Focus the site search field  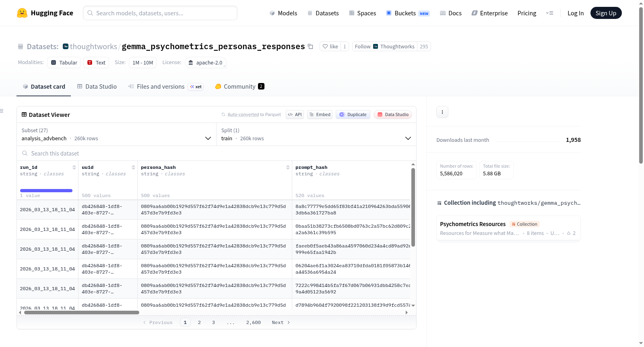click(x=160, y=13)
